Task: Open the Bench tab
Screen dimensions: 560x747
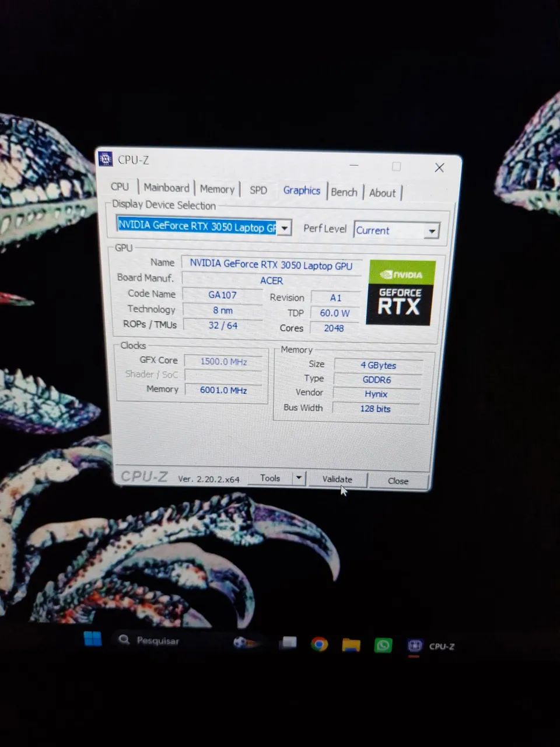Action: click(344, 192)
